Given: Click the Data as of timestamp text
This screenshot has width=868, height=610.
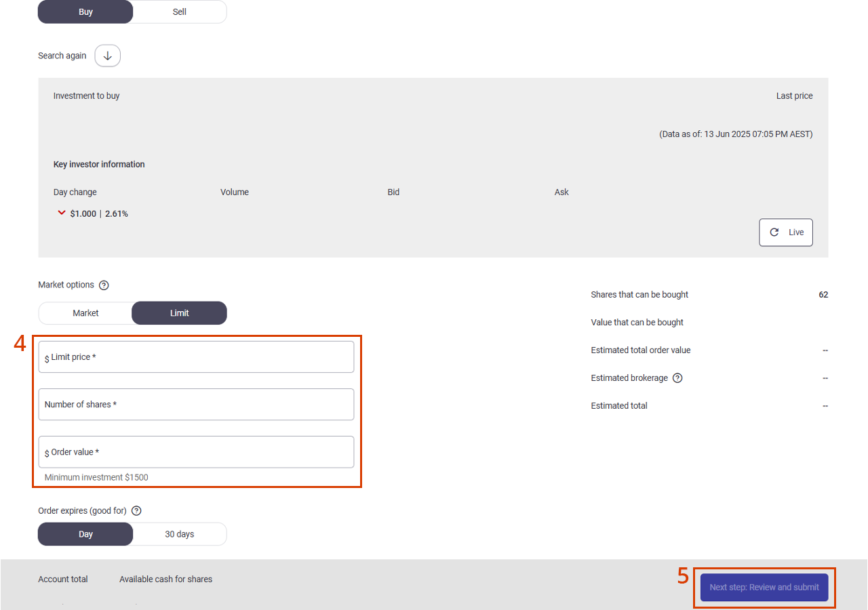Looking at the screenshot, I should (x=736, y=134).
